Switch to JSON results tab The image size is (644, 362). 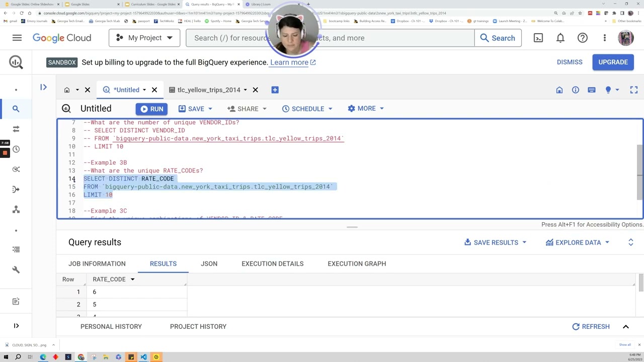209,263
